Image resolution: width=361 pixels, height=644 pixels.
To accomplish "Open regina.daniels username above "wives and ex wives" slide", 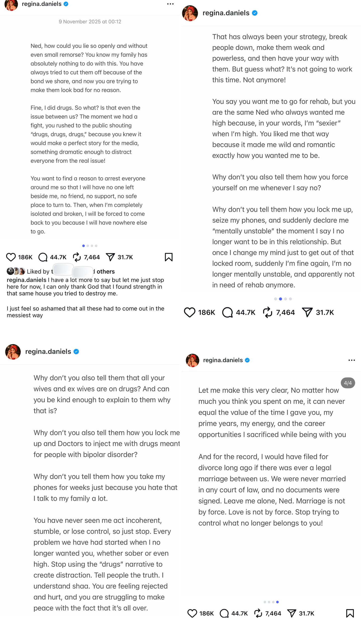I will (48, 351).
